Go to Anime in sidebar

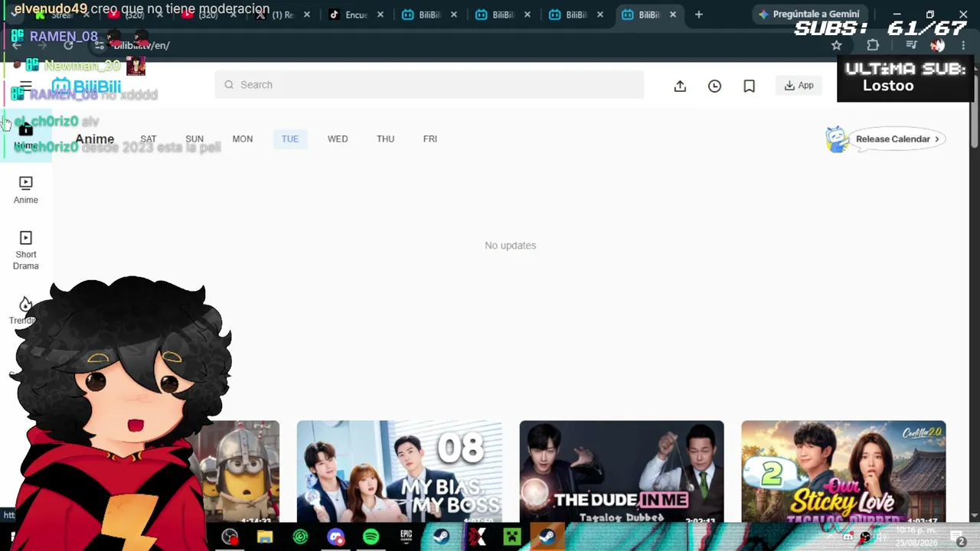coord(25,190)
